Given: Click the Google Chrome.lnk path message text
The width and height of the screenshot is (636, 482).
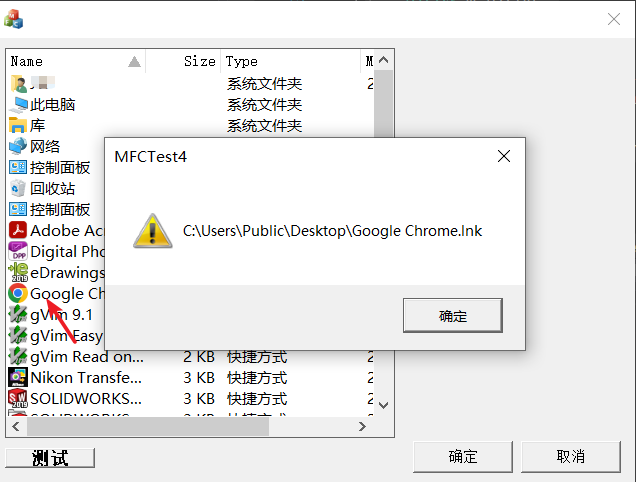Looking at the screenshot, I should [x=332, y=231].
